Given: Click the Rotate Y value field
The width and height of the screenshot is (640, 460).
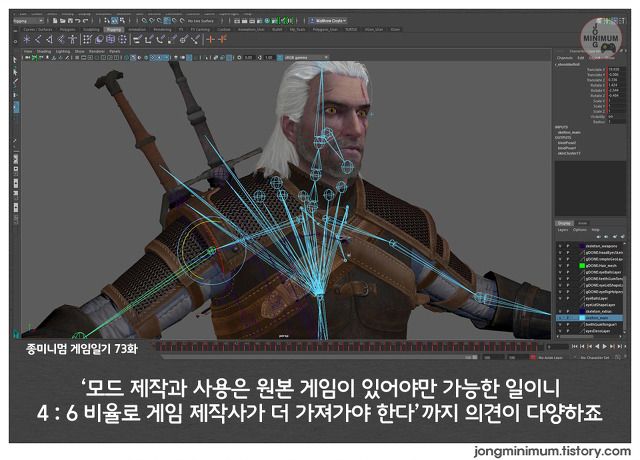Looking at the screenshot, I should point(617,90).
